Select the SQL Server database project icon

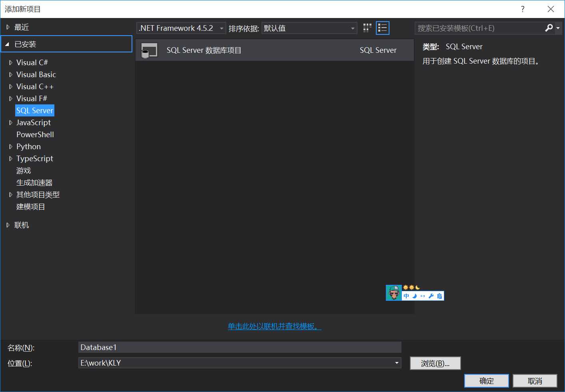click(150, 50)
